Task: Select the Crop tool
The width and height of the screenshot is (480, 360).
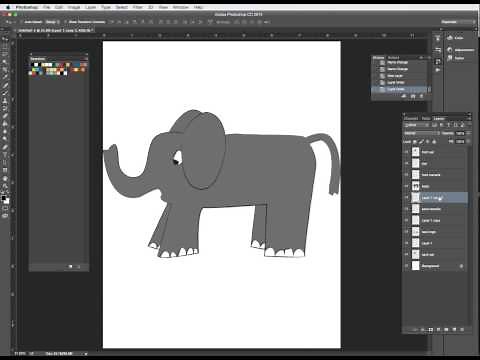Action: (x=5, y=70)
